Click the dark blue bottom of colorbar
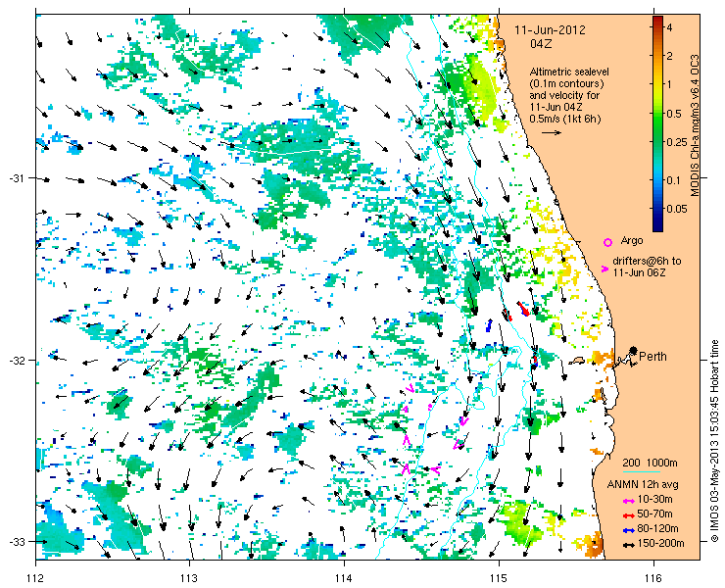The height and width of the screenshot is (588, 725). (x=657, y=226)
